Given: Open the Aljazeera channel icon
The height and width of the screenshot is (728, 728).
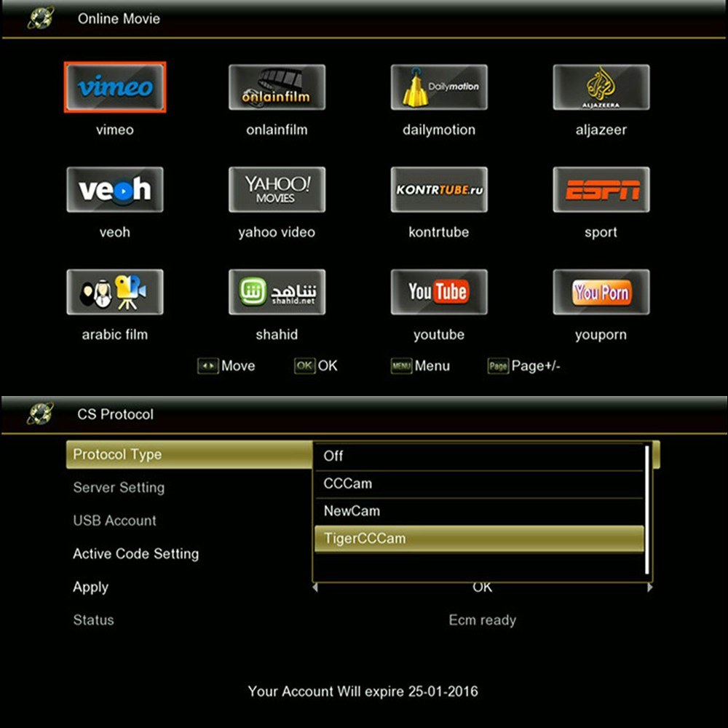Looking at the screenshot, I should click(x=601, y=87).
